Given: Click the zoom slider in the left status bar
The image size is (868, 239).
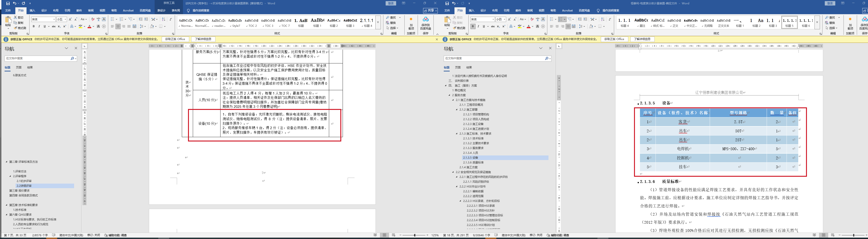Looking at the screenshot, I should pyautogui.click(x=415, y=235).
